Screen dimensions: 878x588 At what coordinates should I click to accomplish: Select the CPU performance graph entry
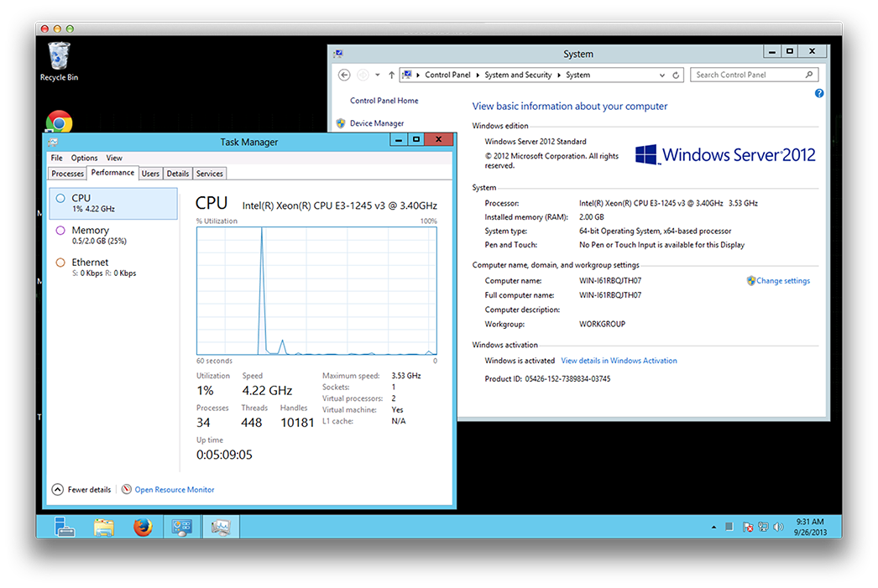point(113,203)
